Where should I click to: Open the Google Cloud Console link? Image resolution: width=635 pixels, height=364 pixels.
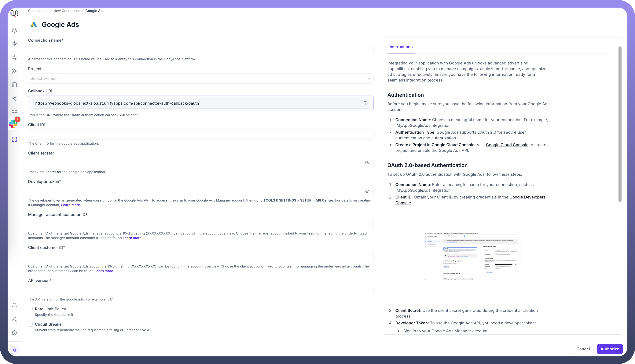[x=507, y=145]
